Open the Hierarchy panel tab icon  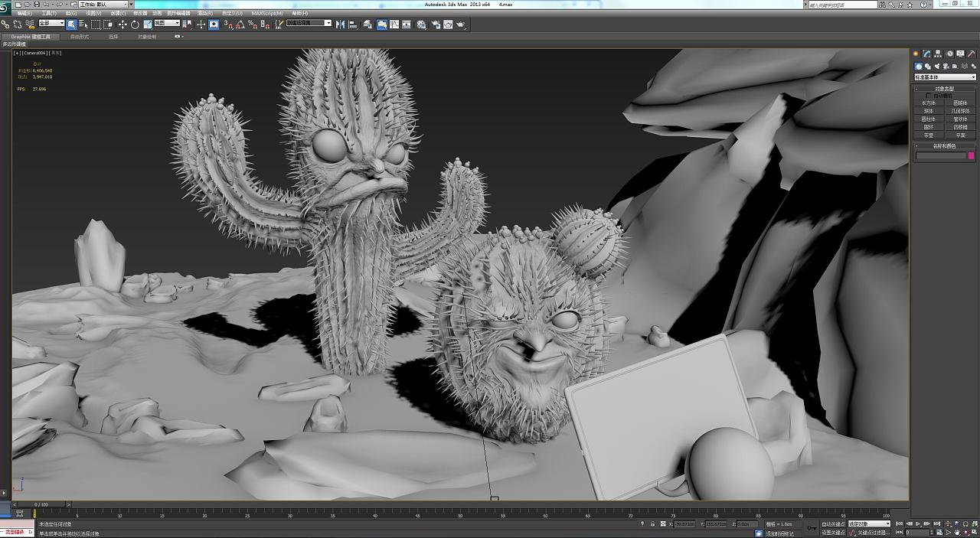click(938, 54)
